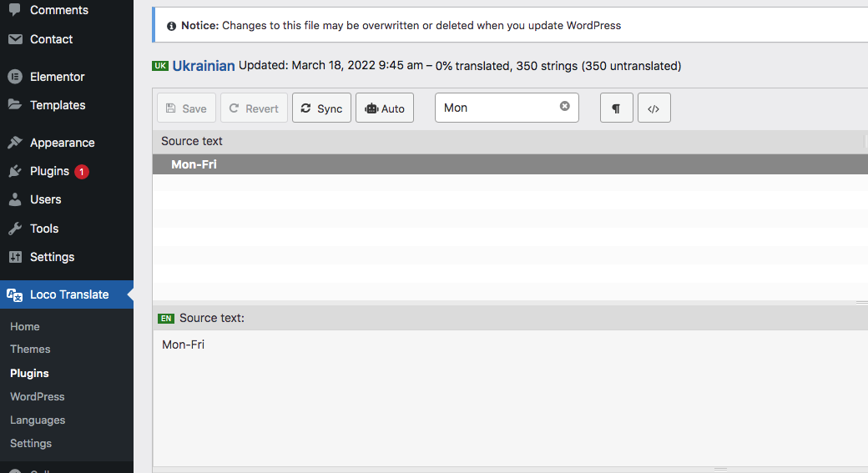868x473 pixels.
Task: Click the Users person icon
Action: (15, 199)
